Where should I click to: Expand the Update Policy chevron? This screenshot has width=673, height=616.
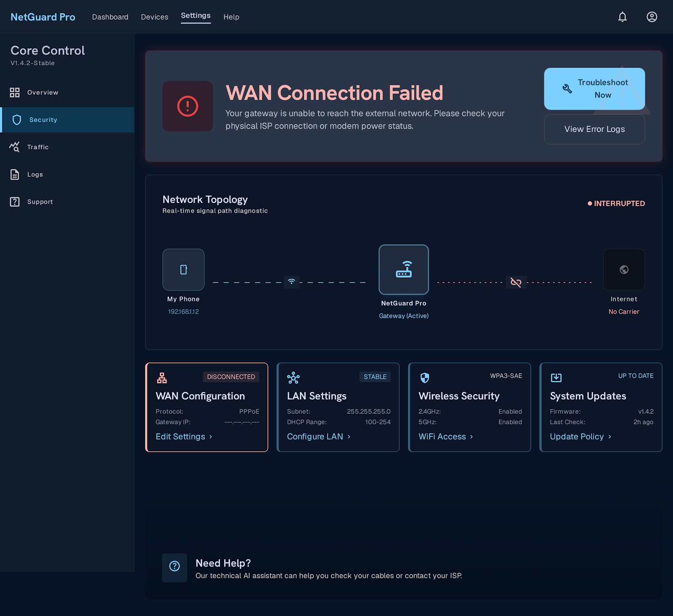pyautogui.click(x=609, y=437)
